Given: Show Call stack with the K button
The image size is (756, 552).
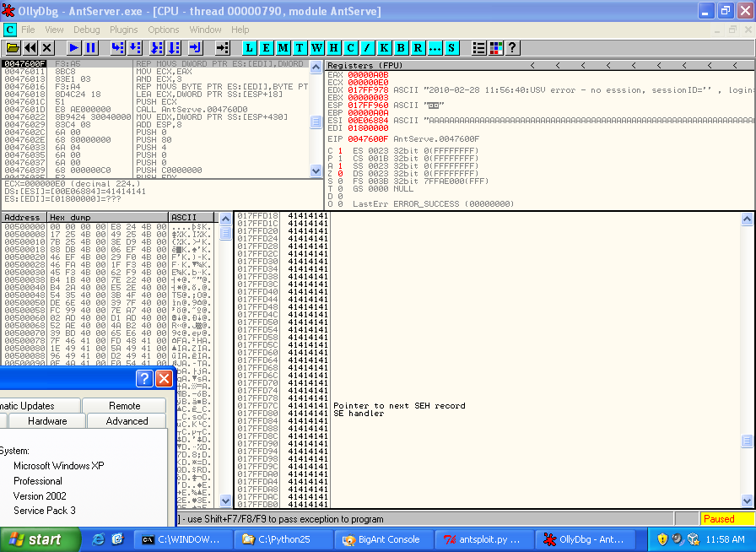Looking at the screenshot, I should pyautogui.click(x=384, y=48).
